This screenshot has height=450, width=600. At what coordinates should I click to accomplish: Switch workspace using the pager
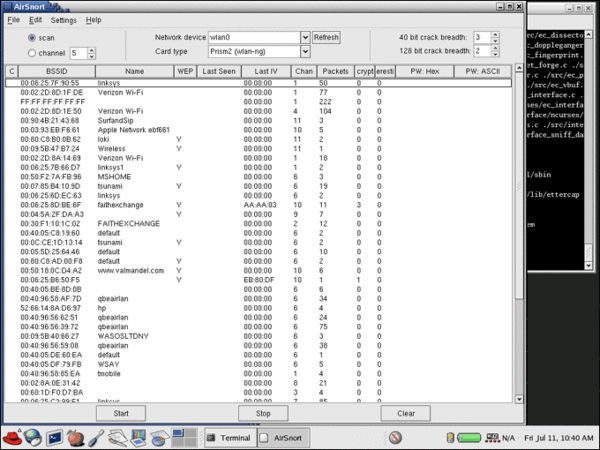[x=184, y=438]
